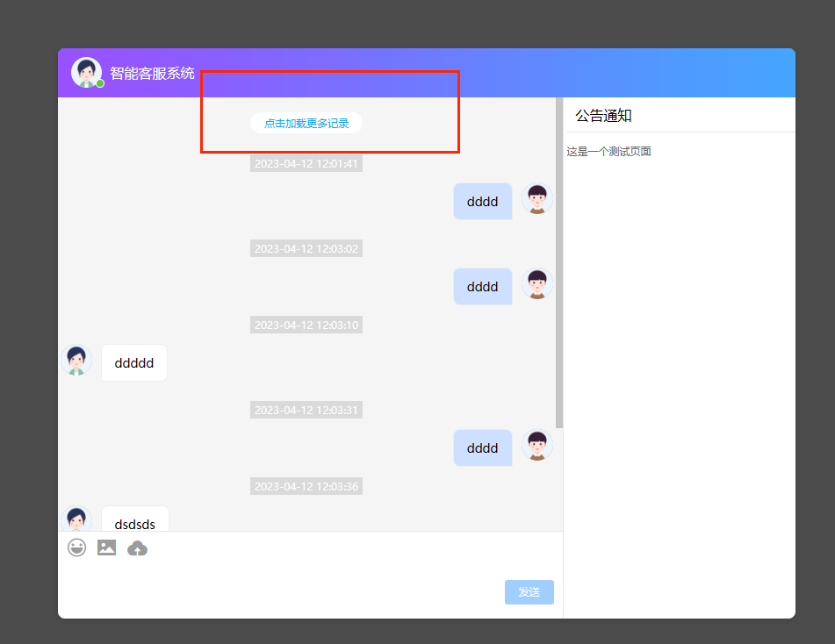
Task: Click the timestamp 2023-04-12 12:03:02
Action: [306, 248]
